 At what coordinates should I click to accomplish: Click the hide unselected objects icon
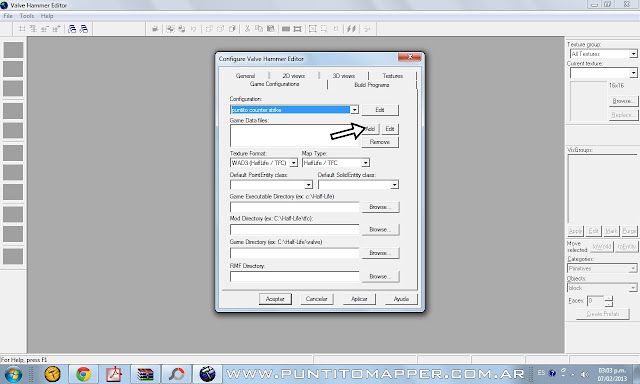pyautogui.click(x=220, y=29)
